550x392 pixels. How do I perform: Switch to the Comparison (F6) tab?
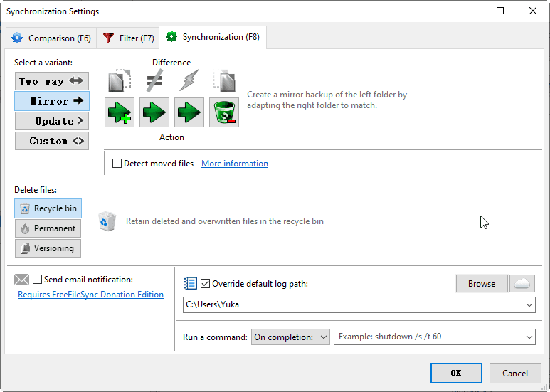pyautogui.click(x=50, y=38)
